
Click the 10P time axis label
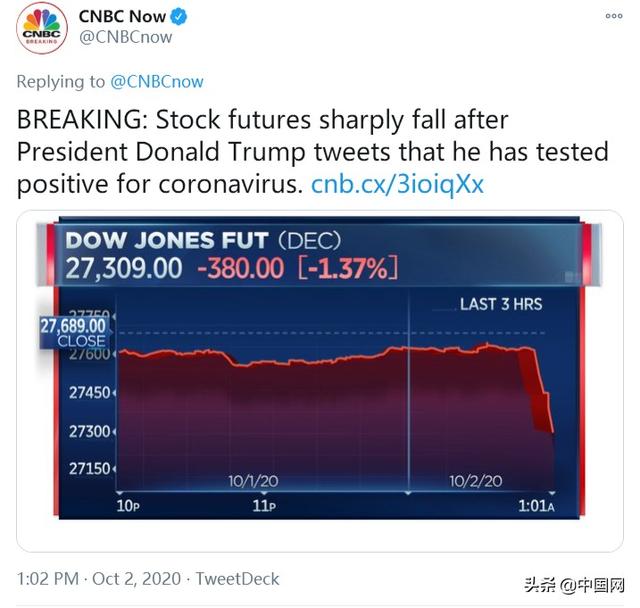pos(127,505)
